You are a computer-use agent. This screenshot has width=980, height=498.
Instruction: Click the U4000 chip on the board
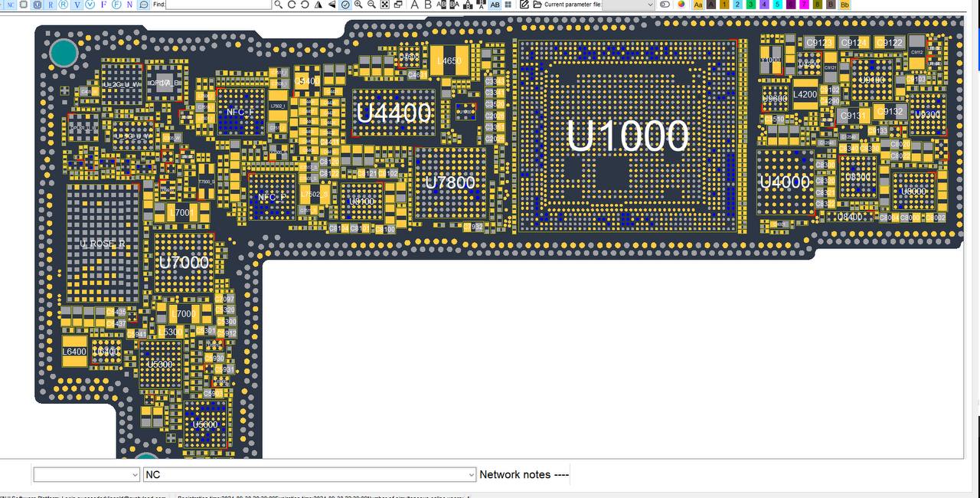(x=785, y=182)
